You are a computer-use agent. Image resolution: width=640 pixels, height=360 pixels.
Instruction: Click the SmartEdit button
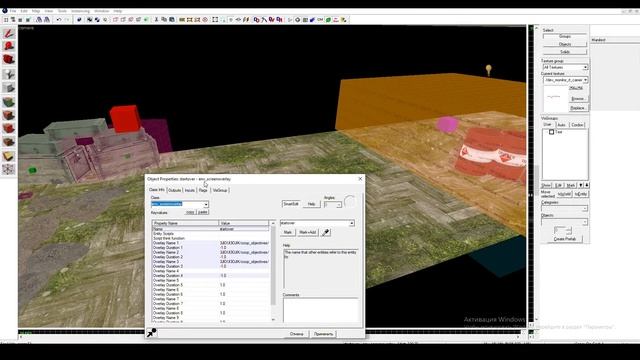click(x=291, y=204)
